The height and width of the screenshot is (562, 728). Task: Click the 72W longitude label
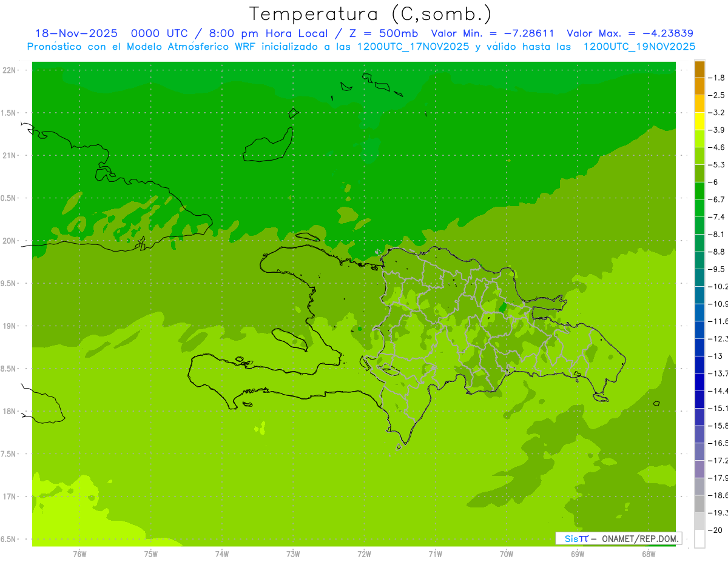click(364, 554)
